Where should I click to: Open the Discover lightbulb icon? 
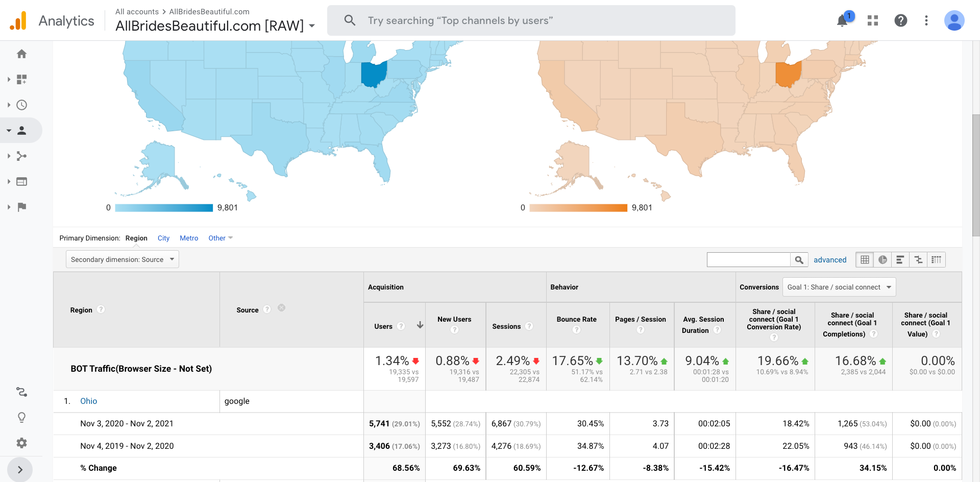pyautogui.click(x=21, y=417)
